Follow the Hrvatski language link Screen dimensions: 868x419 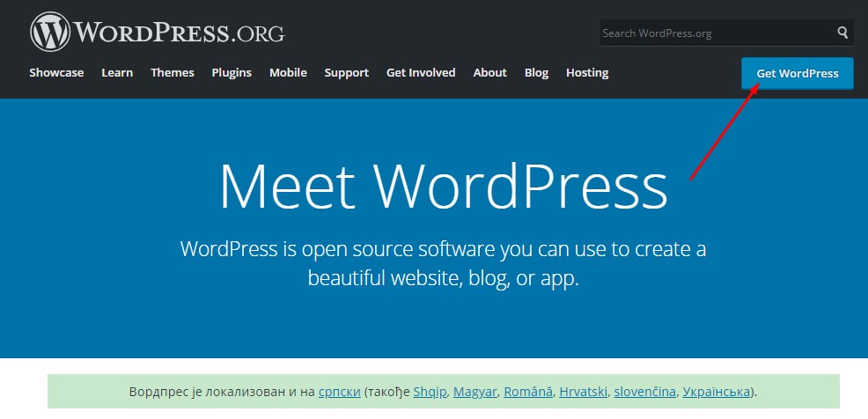pyautogui.click(x=584, y=392)
